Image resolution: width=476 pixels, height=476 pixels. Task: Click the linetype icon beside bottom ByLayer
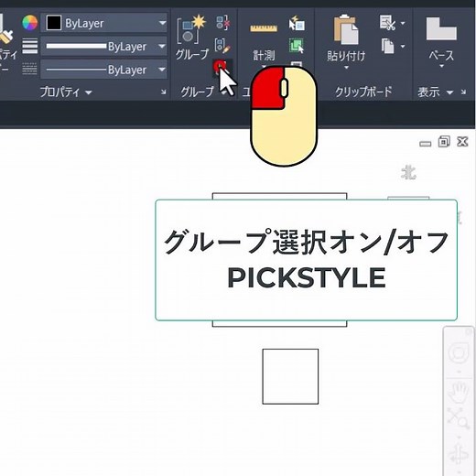click(x=29, y=69)
